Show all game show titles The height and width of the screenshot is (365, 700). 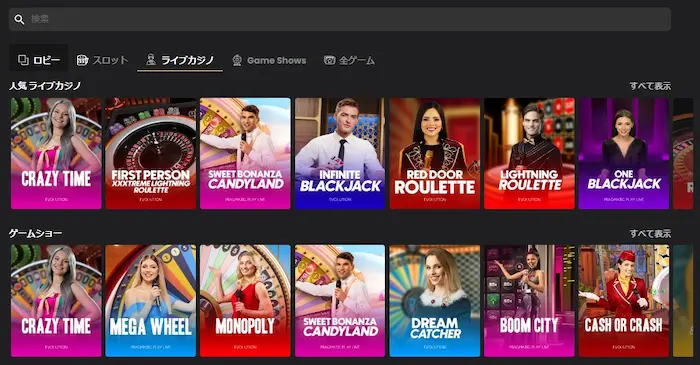tap(650, 233)
